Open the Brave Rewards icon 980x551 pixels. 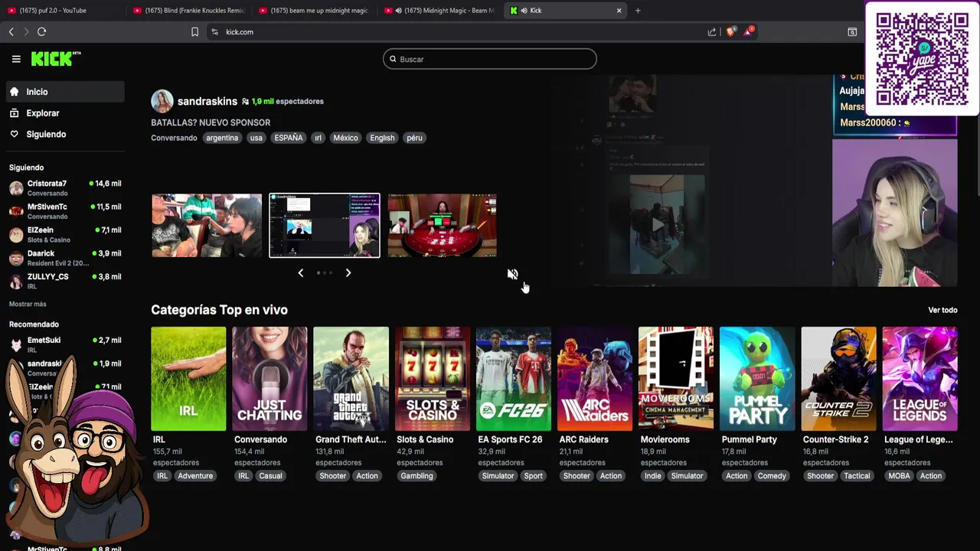(x=748, y=31)
